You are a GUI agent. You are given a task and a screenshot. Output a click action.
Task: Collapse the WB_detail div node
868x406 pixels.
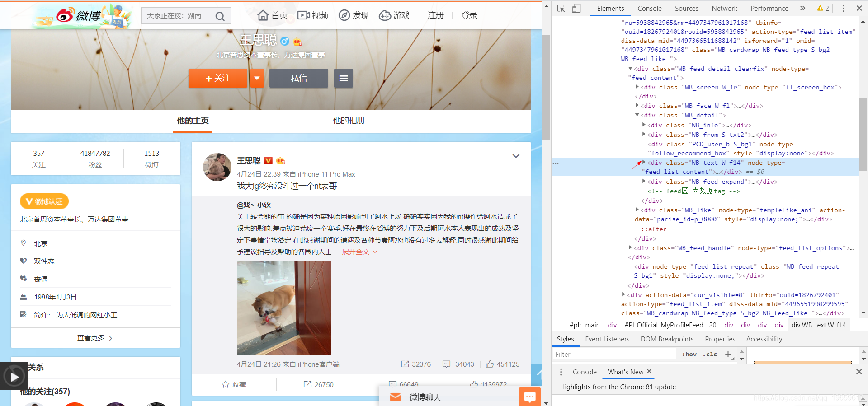pyautogui.click(x=637, y=115)
